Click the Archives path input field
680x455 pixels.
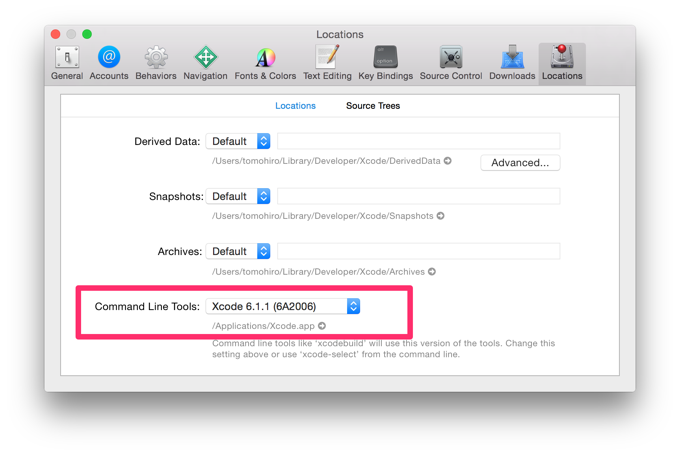[418, 251]
